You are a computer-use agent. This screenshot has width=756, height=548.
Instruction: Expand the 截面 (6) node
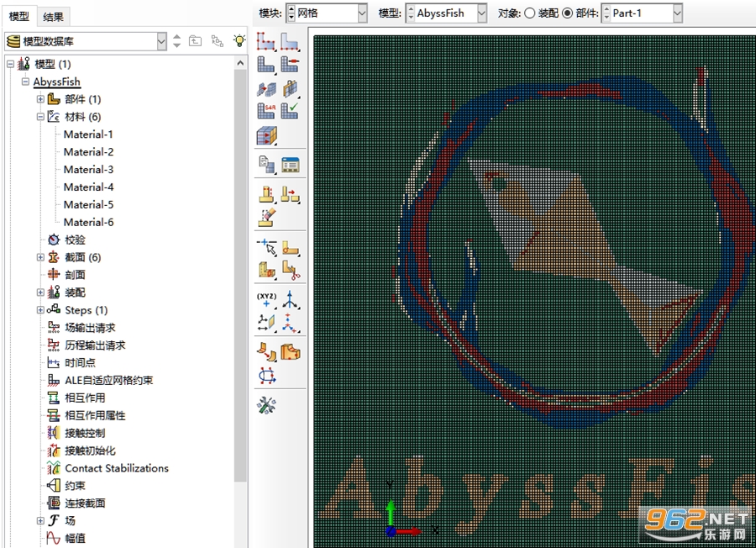click(x=40, y=257)
